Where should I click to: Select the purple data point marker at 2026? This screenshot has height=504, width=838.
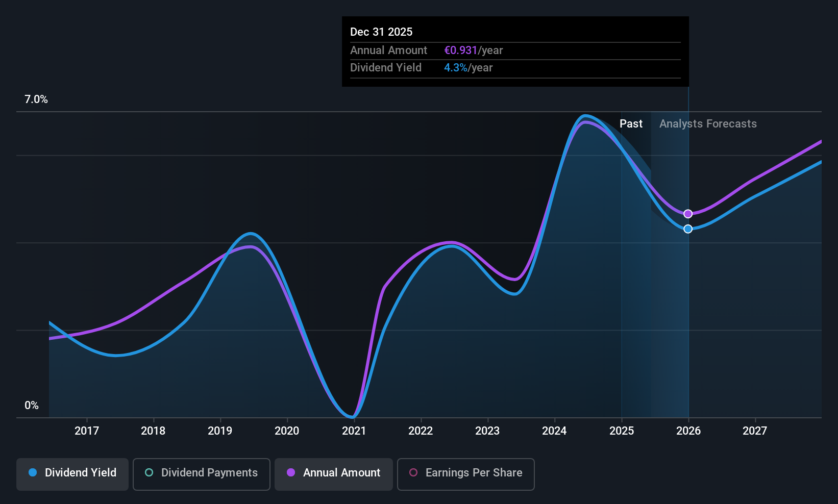tap(688, 214)
